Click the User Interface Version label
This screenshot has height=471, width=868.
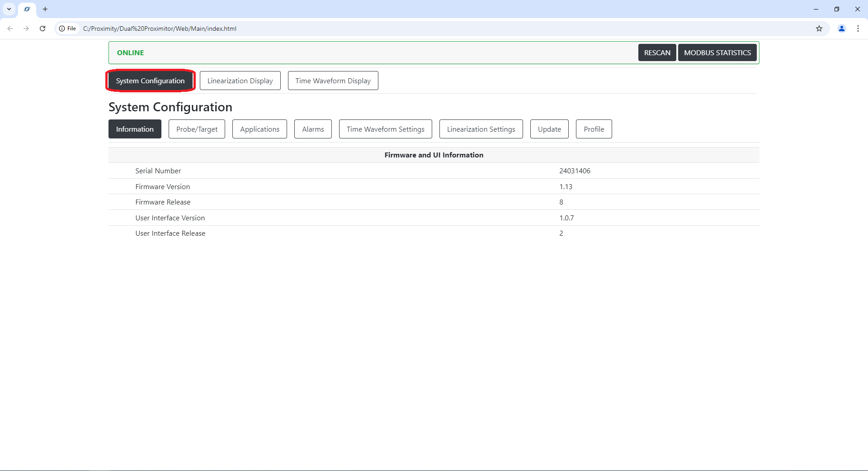tap(170, 218)
